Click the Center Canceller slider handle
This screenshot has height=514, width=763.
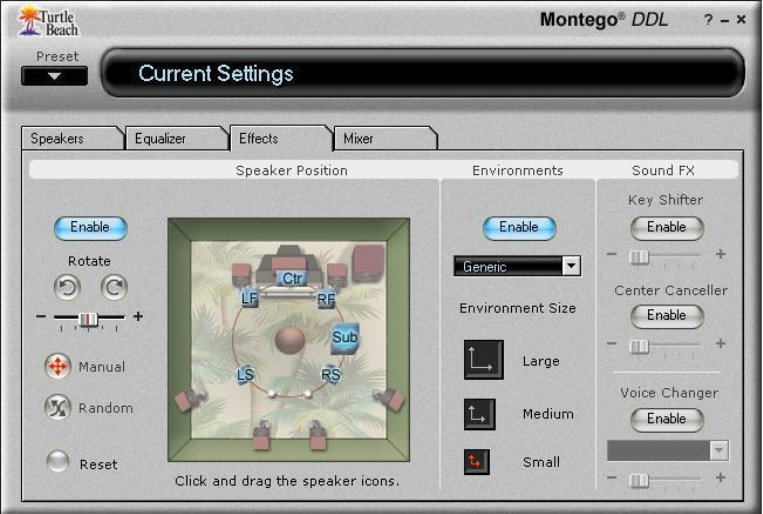(639, 346)
